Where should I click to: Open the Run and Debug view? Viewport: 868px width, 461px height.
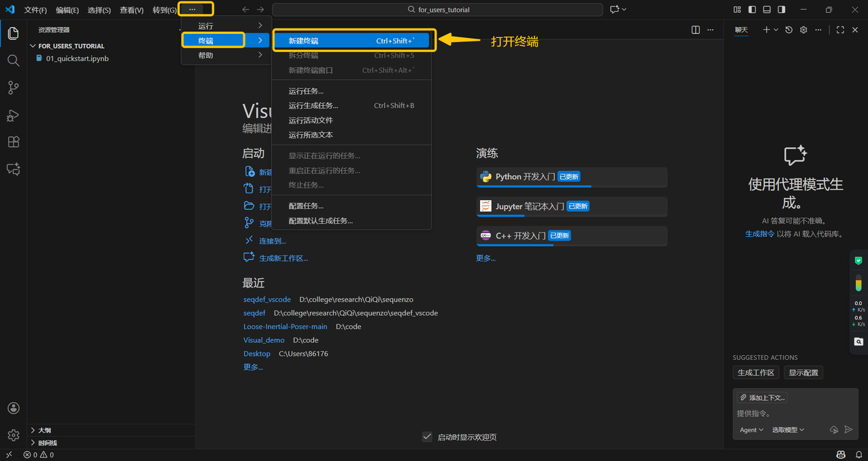(13, 115)
